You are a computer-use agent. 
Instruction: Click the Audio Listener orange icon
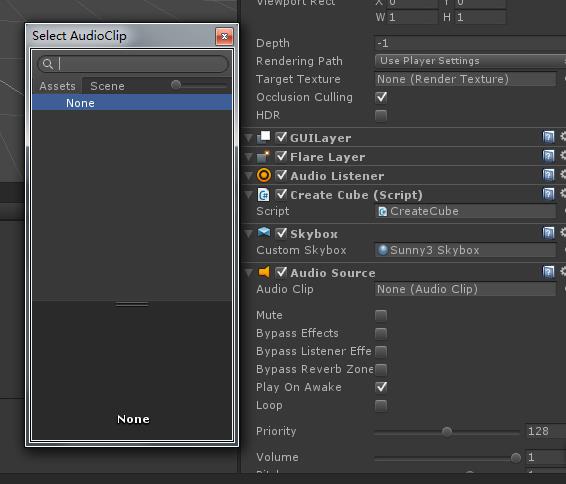click(264, 175)
